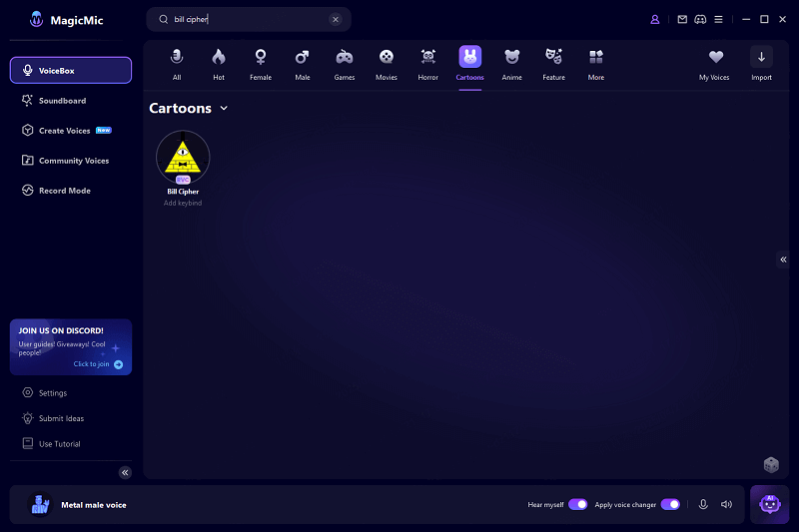Collapse the left sidebar

click(125, 472)
